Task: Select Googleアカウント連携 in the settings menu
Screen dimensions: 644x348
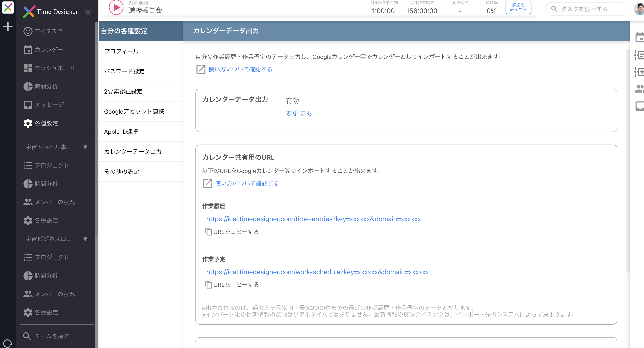Action: pyautogui.click(x=141, y=112)
